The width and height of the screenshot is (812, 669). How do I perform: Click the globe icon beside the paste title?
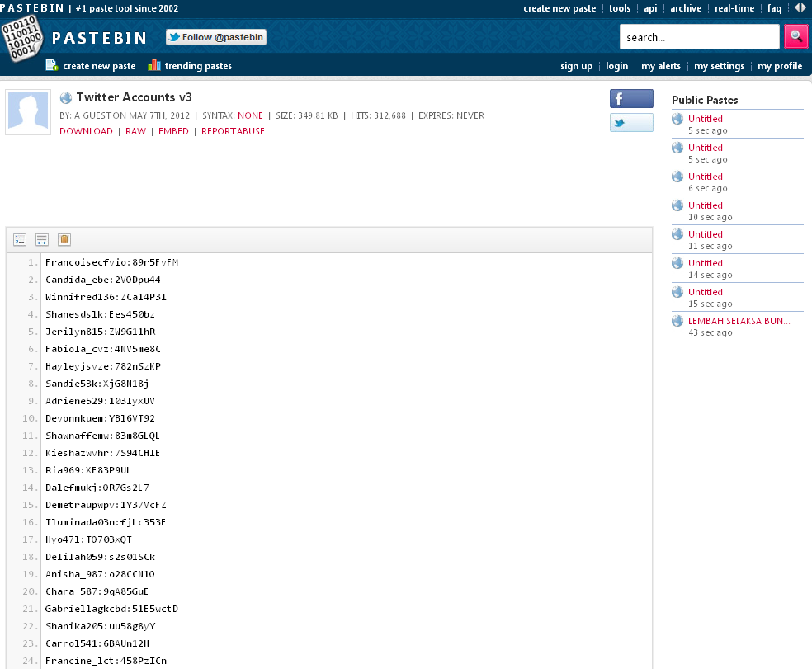(x=66, y=98)
